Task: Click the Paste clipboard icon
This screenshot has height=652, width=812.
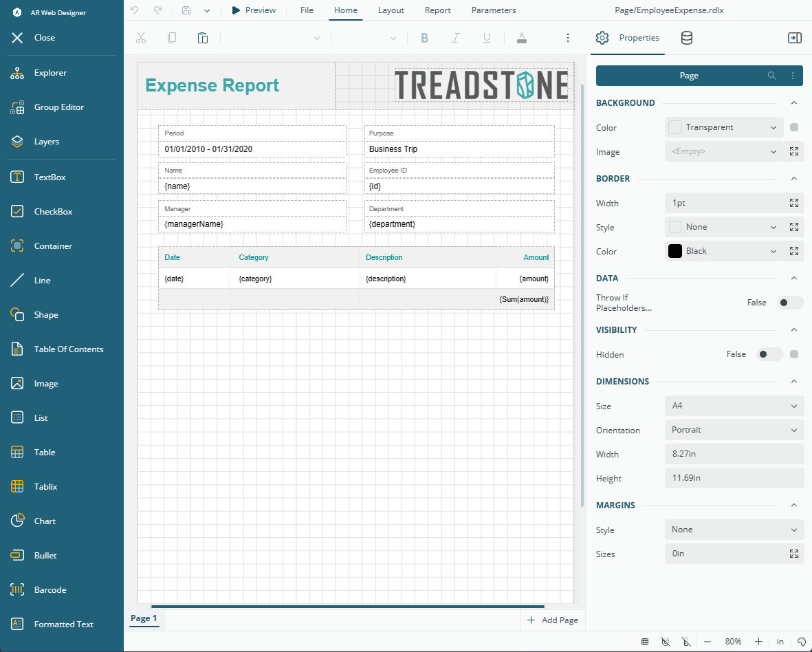Action: point(203,38)
